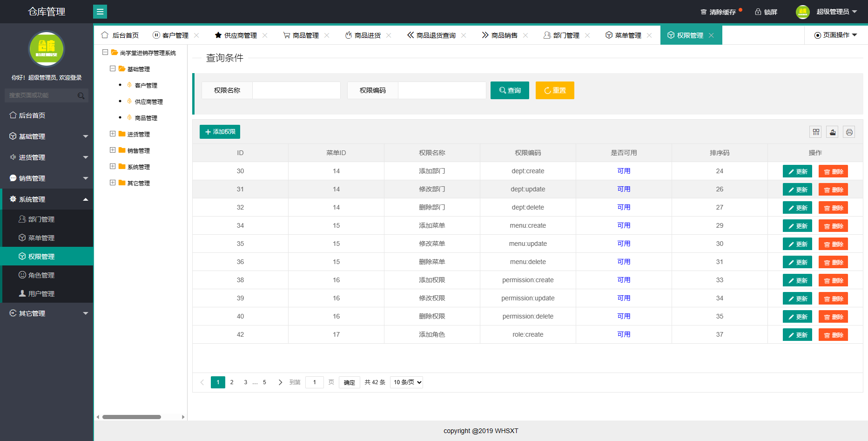This screenshot has height=441, width=868.
Task: Click the lock screen icon
Action: click(x=758, y=12)
